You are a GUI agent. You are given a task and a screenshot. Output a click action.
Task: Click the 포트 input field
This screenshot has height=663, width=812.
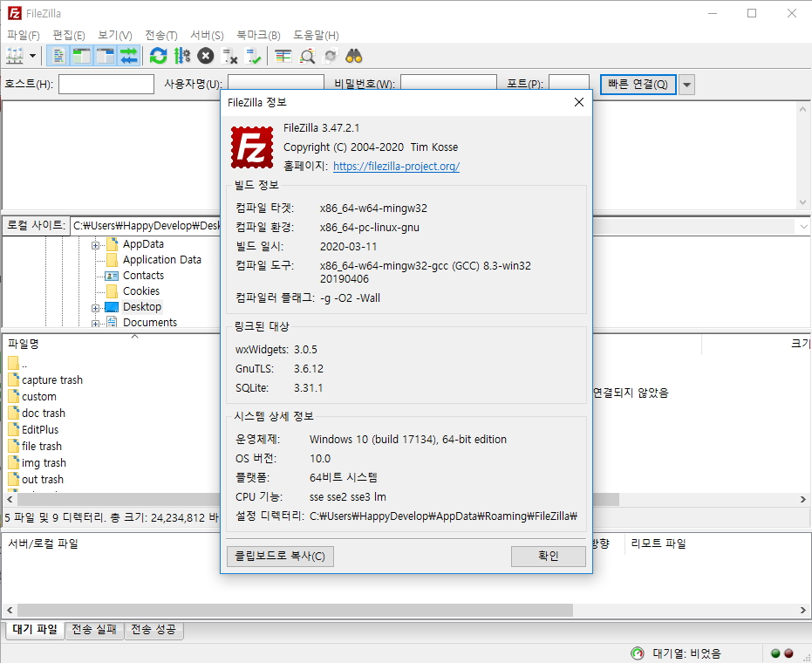pos(570,84)
